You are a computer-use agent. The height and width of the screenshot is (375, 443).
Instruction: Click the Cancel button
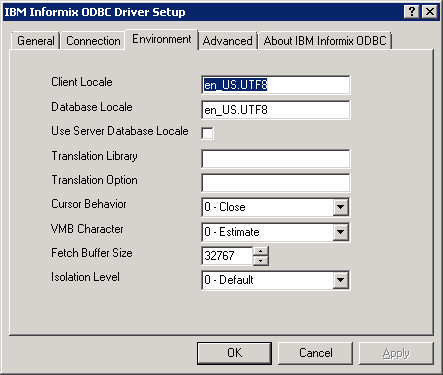pos(315,353)
